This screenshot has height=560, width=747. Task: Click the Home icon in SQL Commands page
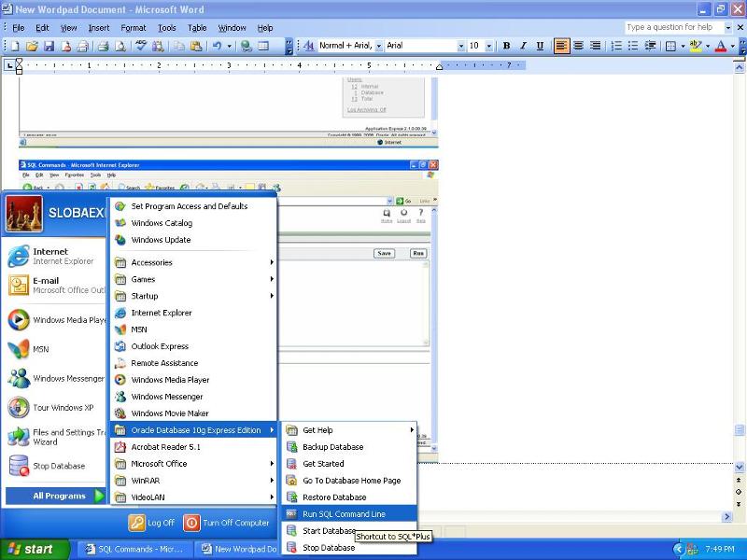387,216
